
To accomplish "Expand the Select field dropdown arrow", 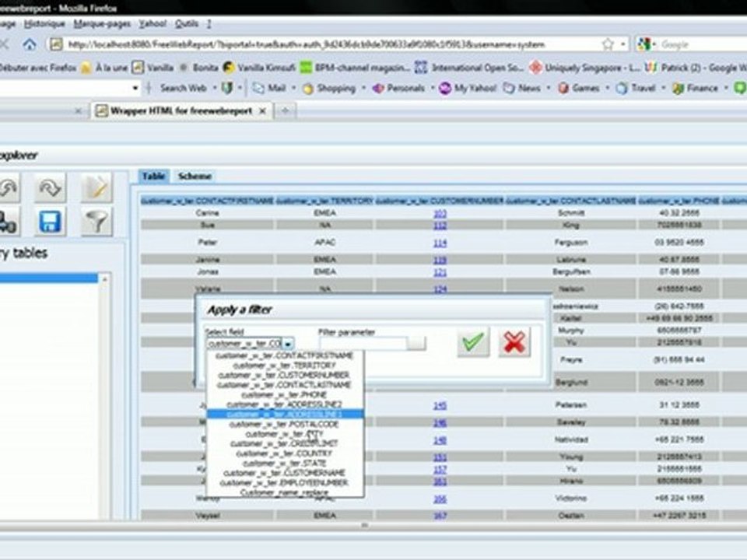I will click(288, 343).
